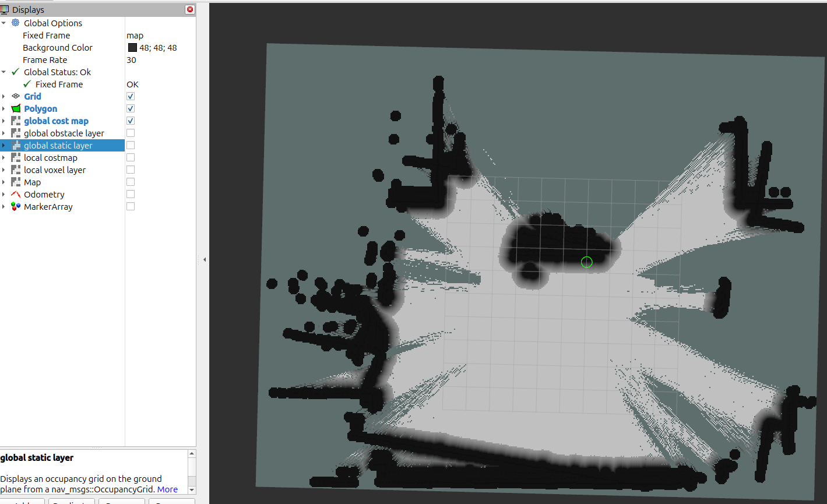Select the Background Color property label

click(x=57, y=48)
